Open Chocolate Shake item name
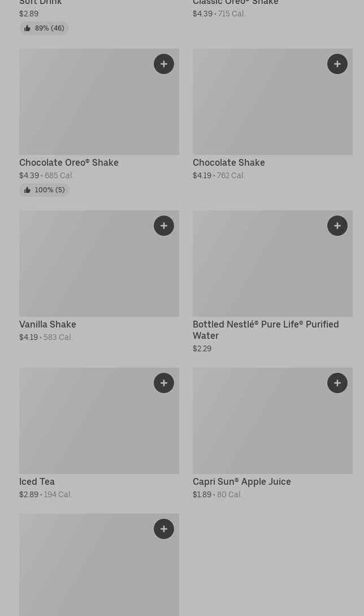 tap(228, 162)
